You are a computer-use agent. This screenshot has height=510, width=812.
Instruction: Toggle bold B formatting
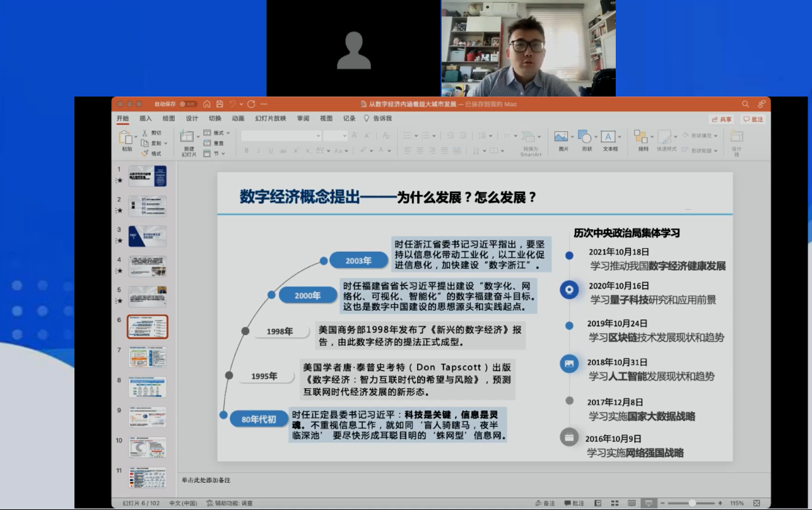coord(247,151)
